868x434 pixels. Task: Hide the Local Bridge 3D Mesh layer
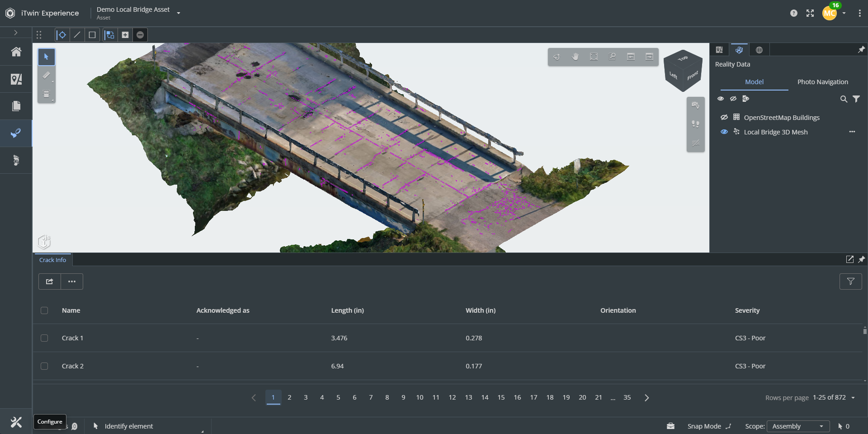[724, 132]
